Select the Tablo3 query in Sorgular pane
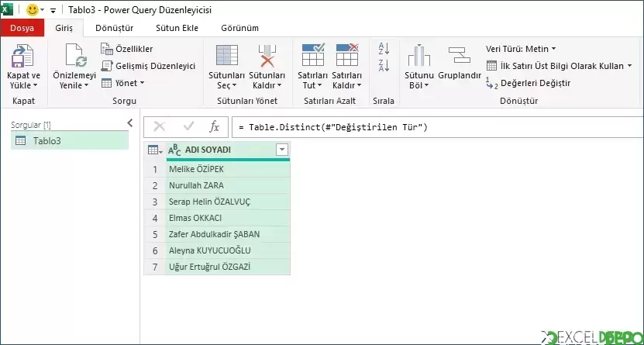The image size is (644, 345). [x=70, y=141]
